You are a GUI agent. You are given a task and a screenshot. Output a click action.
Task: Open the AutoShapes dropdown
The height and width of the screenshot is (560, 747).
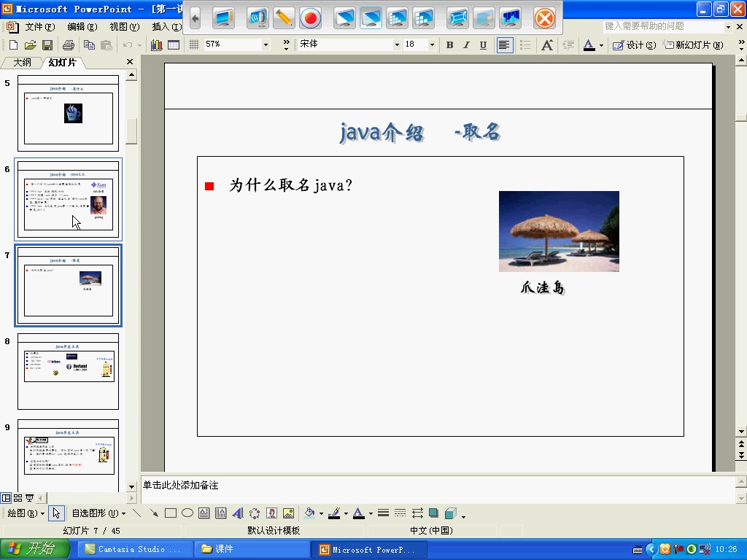coord(98,513)
